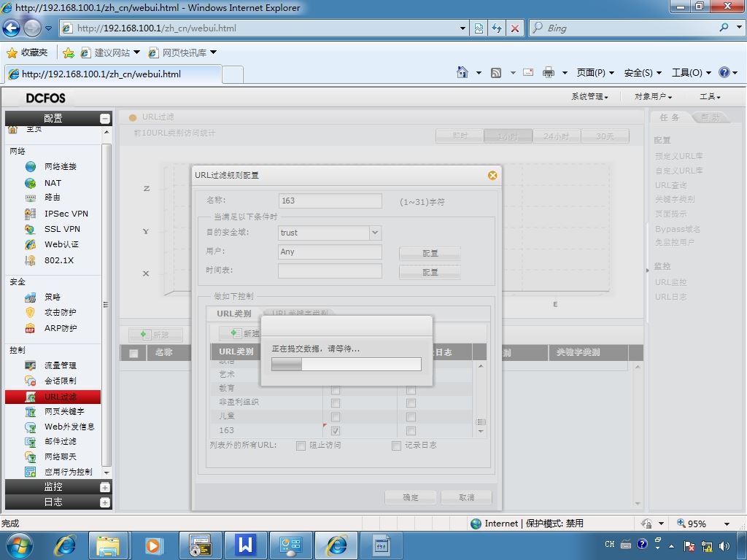Open the IE home page icon
Viewport: 747px width, 560px height.
[x=462, y=72]
